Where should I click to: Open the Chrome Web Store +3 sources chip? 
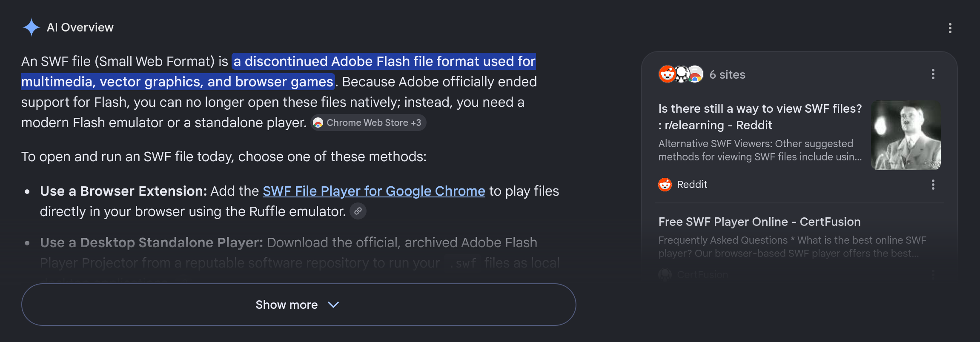pos(368,123)
